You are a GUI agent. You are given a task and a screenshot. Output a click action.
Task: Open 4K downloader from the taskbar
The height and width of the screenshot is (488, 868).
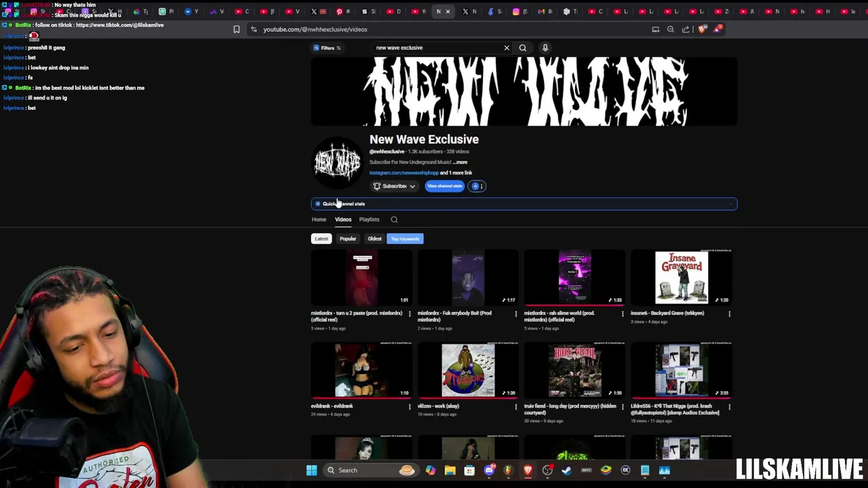(625, 470)
